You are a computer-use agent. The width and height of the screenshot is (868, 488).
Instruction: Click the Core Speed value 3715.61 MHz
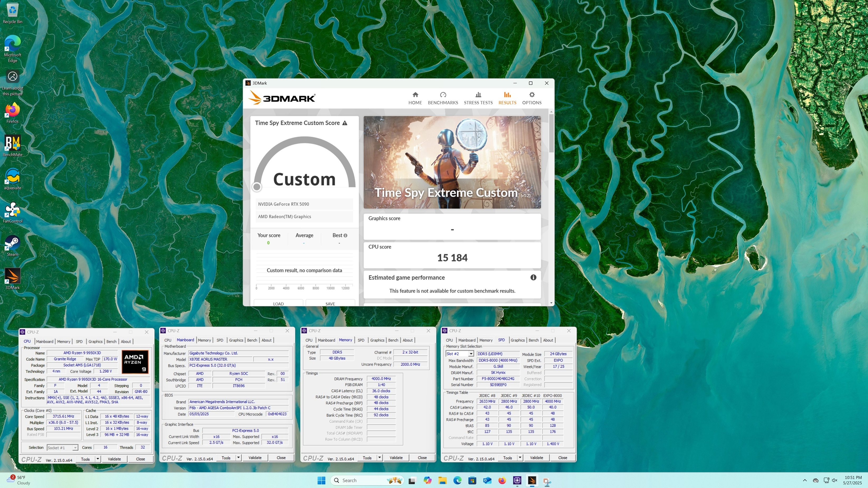(63, 416)
